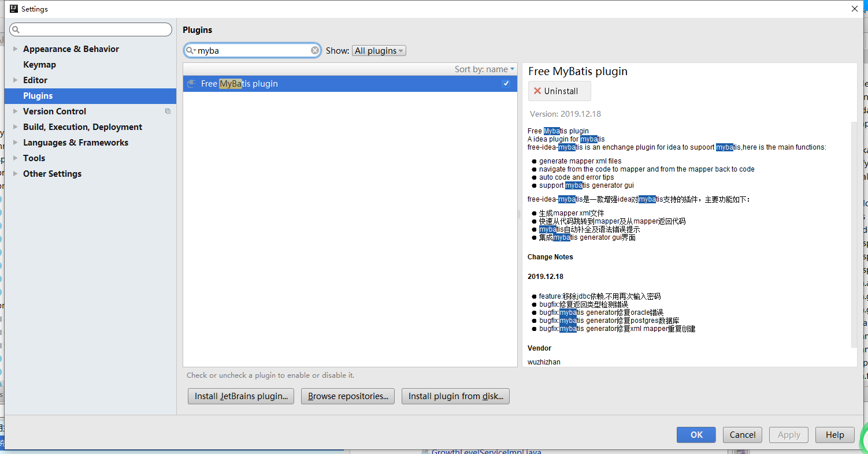Open search history via magnifier icon
The width and height of the screenshot is (868, 454).
pos(191,50)
